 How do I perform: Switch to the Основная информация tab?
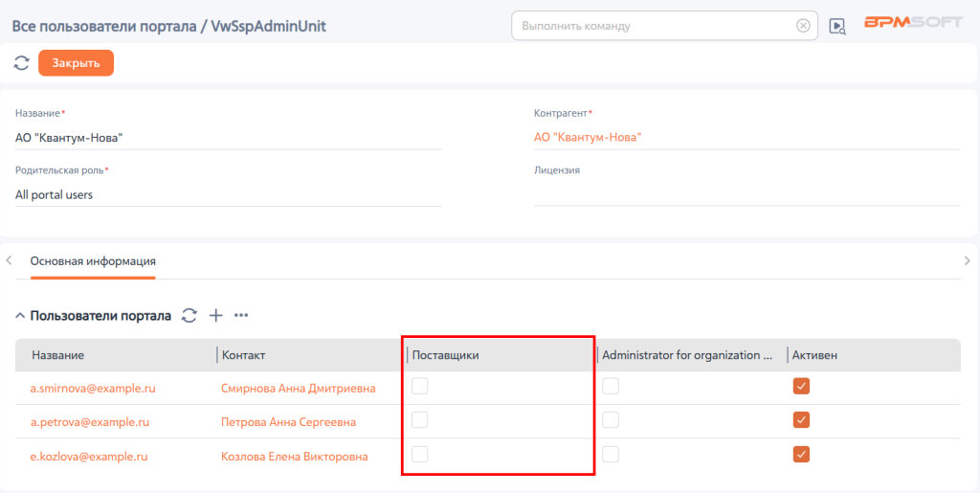[93, 260]
